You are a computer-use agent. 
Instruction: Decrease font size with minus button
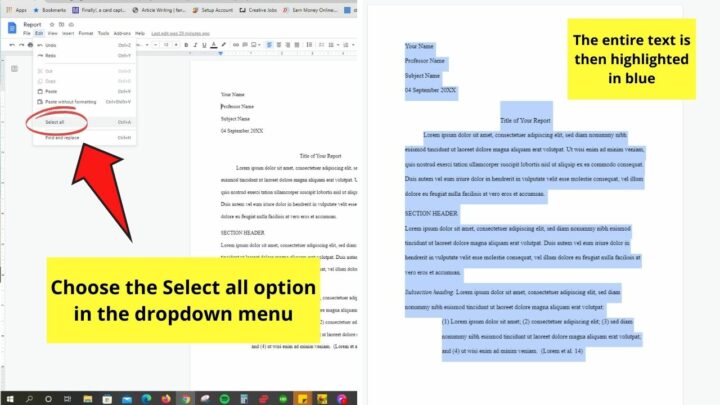156,45
